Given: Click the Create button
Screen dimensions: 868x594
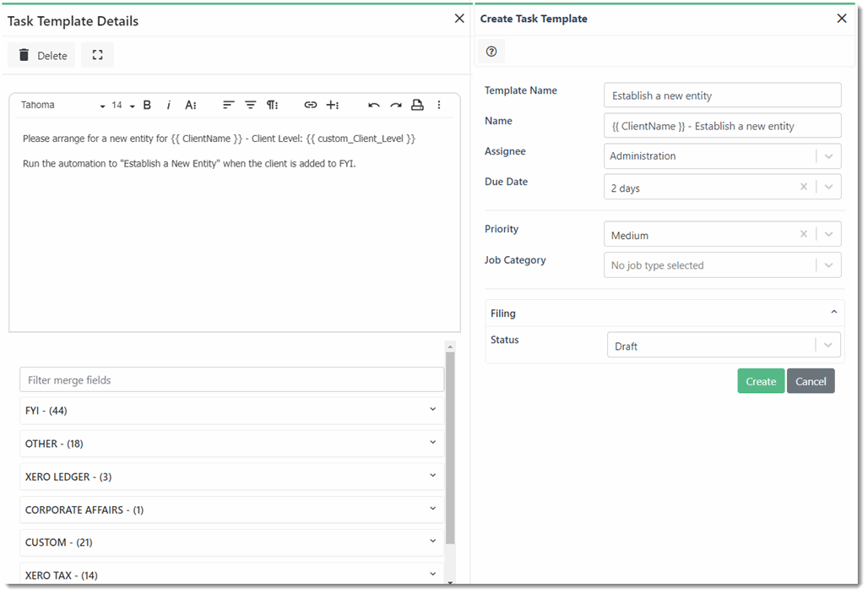Looking at the screenshot, I should tap(760, 381).
